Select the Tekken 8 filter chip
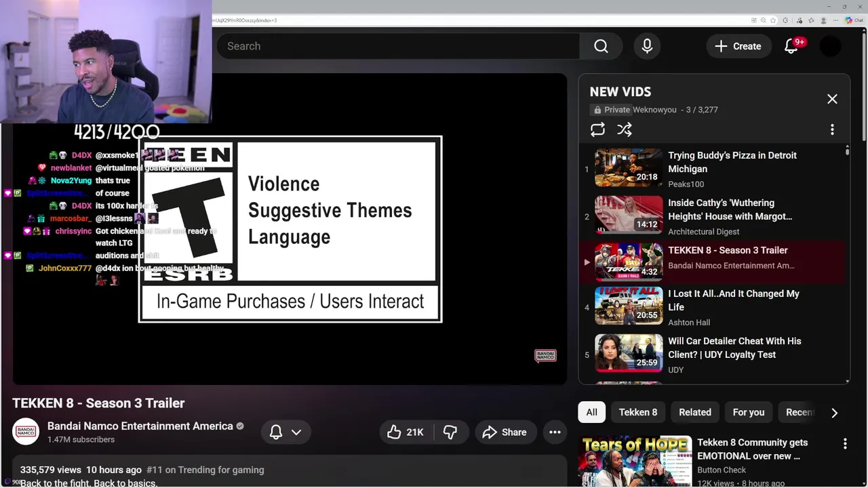 [638, 412]
